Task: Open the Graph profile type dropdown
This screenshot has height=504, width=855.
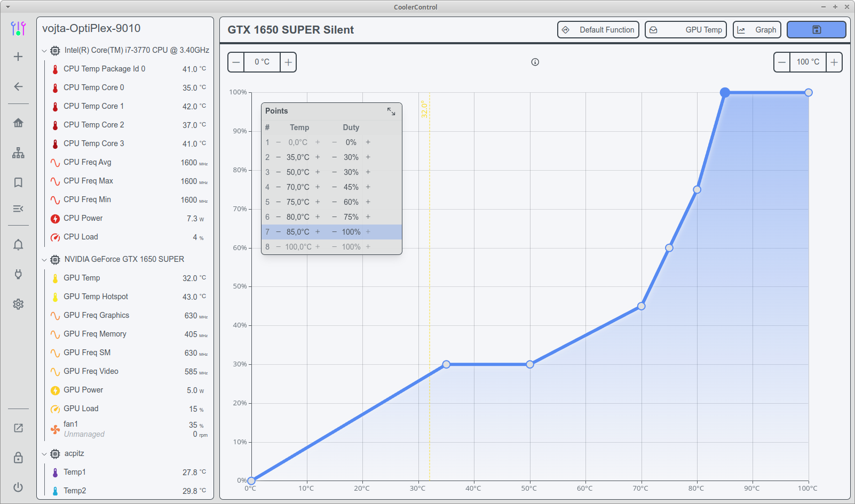Action: tap(757, 30)
